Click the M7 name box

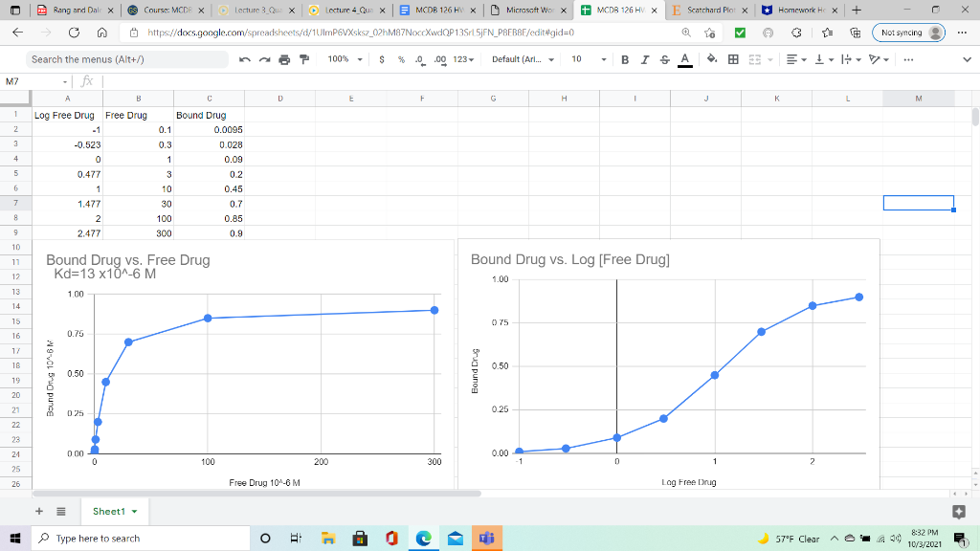coord(35,81)
